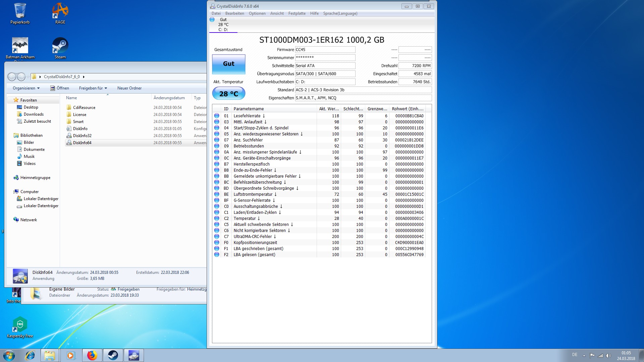Click the Gut health status button
644x362 pixels.
[x=228, y=64]
